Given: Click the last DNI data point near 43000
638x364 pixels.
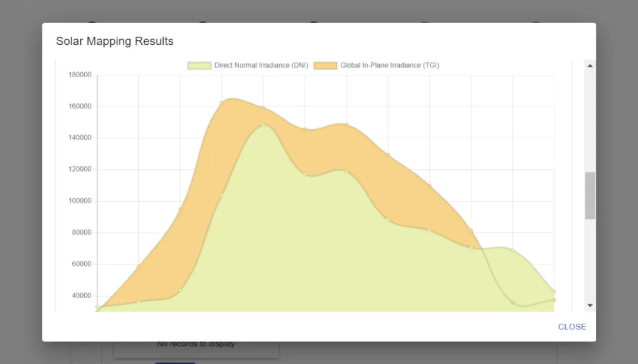Looking at the screenshot, I should (x=554, y=291).
